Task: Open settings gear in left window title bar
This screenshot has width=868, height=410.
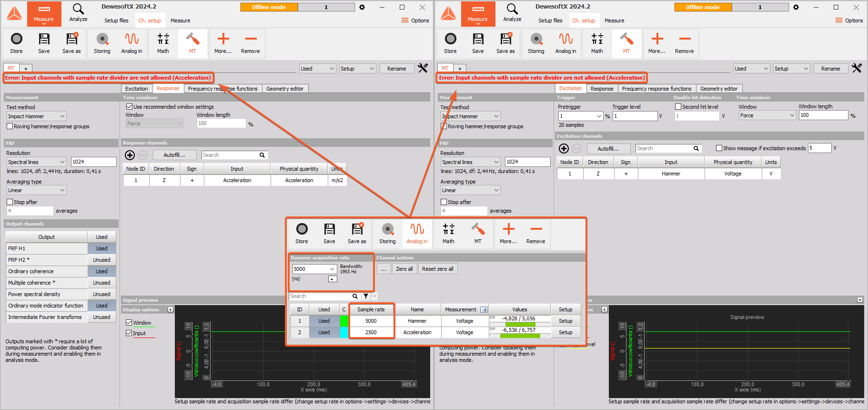Action: [x=362, y=7]
